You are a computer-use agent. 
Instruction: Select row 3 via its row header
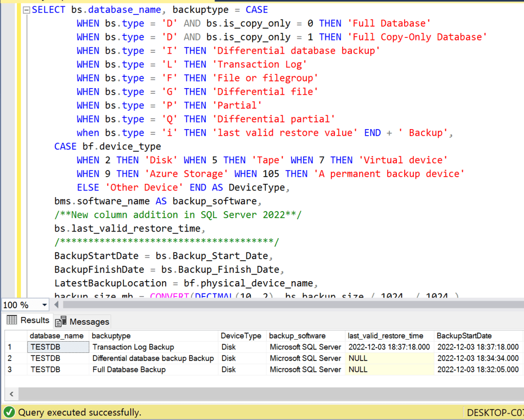[x=14, y=370]
